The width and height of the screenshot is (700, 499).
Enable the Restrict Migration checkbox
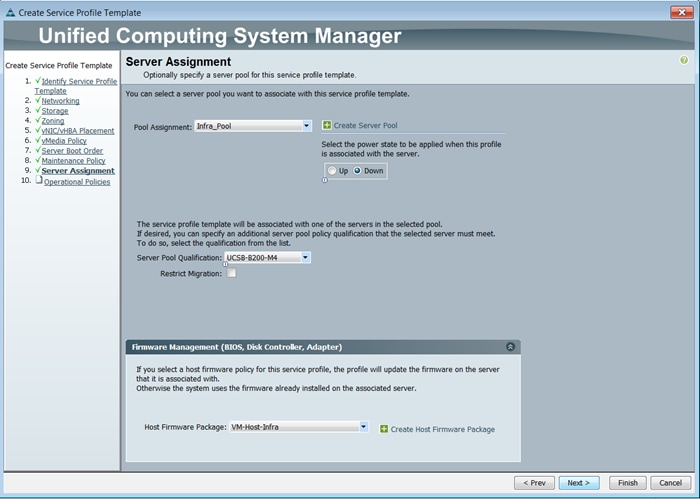click(231, 273)
